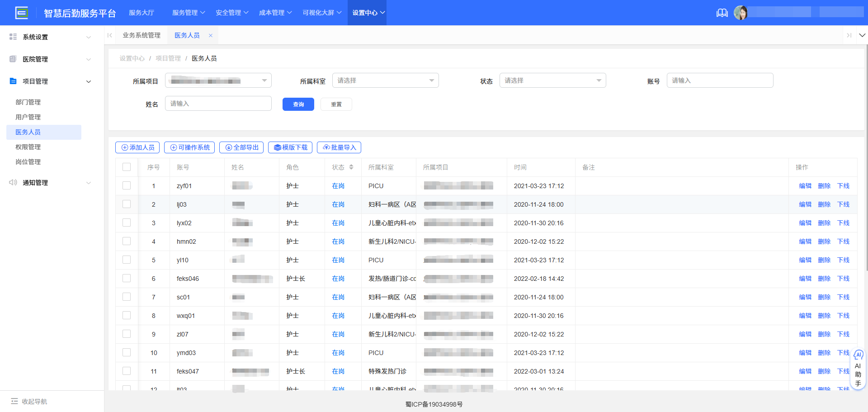Click the 模版下载 button
Screen dimensions: 868x412
(x=290, y=147)
